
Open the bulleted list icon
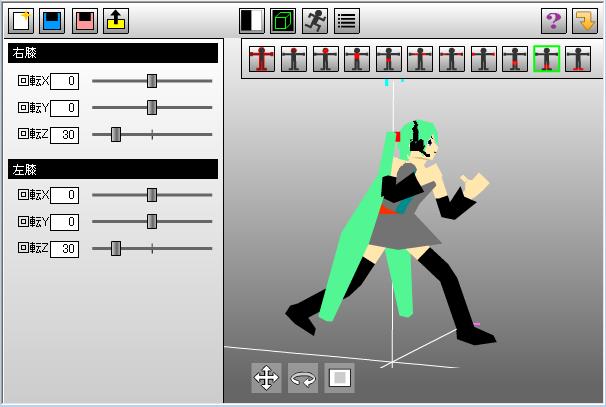(x=347, y=21)
